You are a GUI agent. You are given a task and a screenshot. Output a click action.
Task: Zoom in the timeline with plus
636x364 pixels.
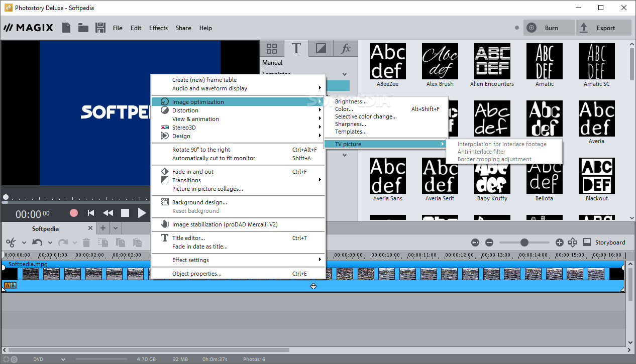pos(560,242)
